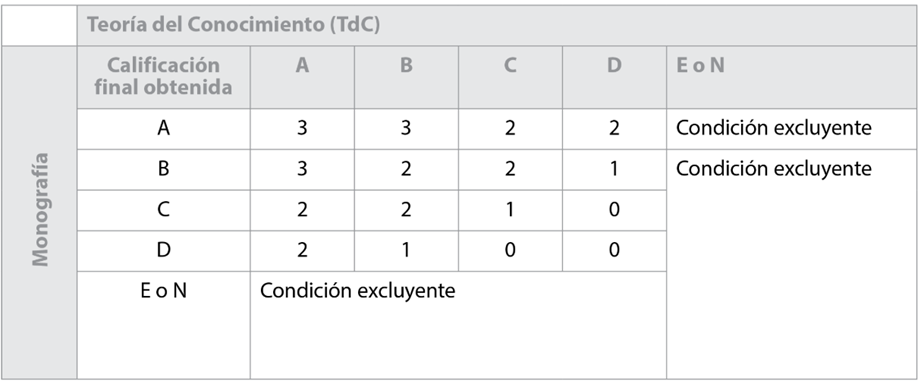The image size is (921, 384).
Task: Click the value 1 in row D, column B
Action: point(406,250)
